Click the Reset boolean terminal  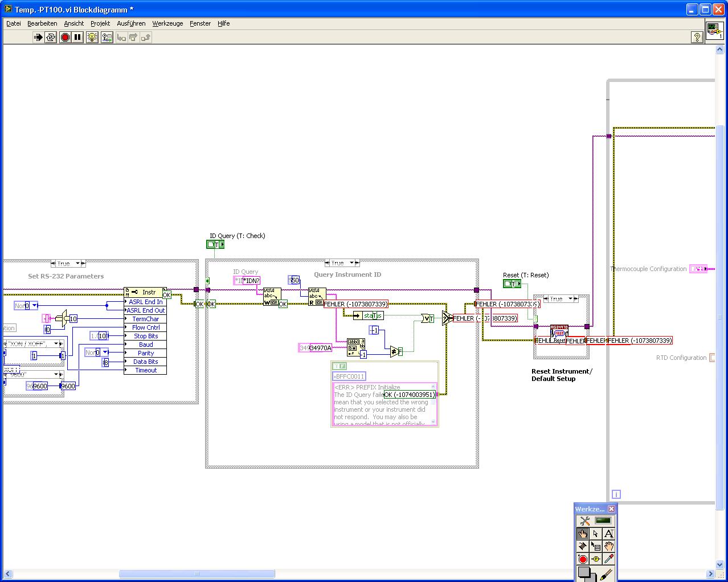(x=512, y=284)
